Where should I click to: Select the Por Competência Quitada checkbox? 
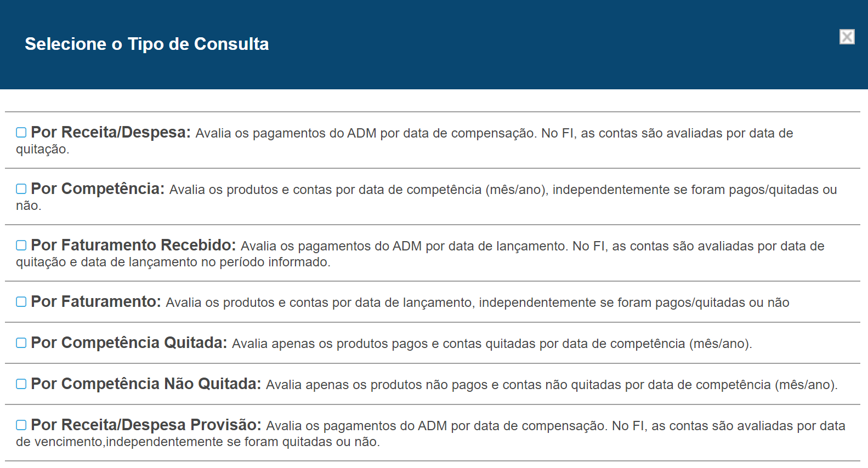coord(21,343)
